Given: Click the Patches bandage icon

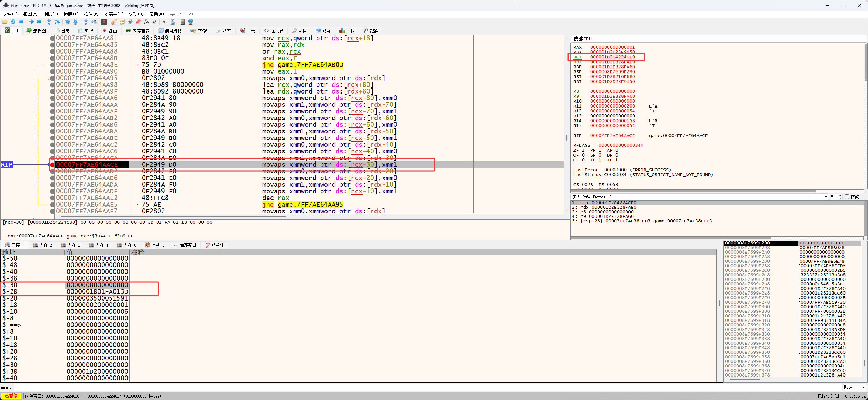Looking at the screenshot, I should (x=114, y=22).
